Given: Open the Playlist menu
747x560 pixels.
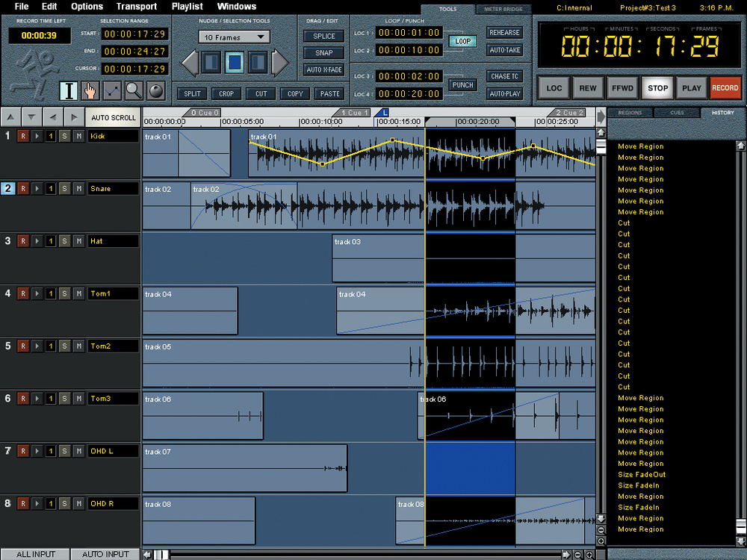Looking at the screenshot, I should tap(187, 7).
